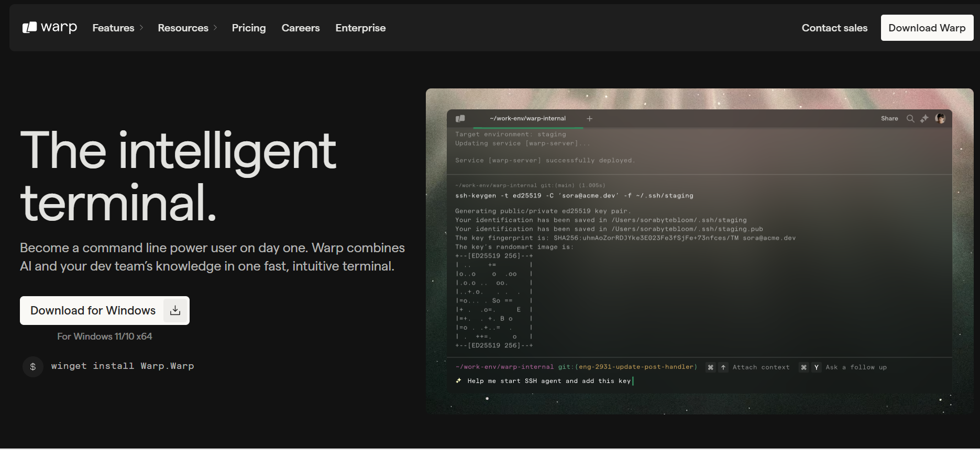Open the Careers page
Viewport: 980px width, 450px height.
click(x=301, y=28)
